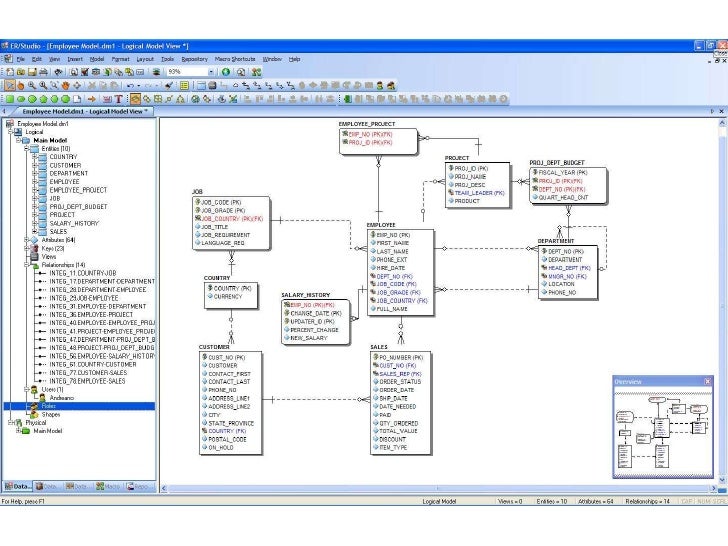Select the arrow selection tool
Screen dimensions: 728x546
[x=9, y=85]
